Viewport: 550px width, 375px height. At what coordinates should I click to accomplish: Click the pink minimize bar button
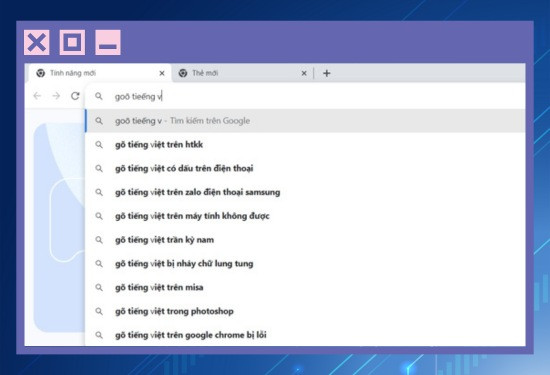108,42
